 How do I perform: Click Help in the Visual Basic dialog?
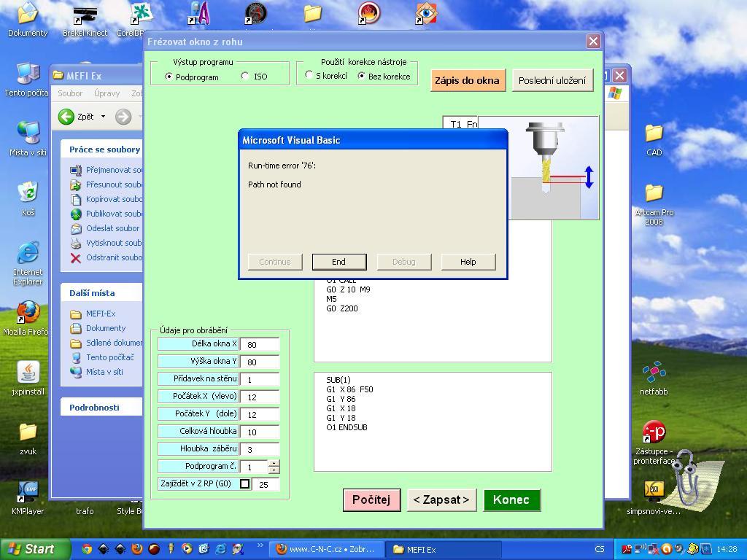point(468,262)
